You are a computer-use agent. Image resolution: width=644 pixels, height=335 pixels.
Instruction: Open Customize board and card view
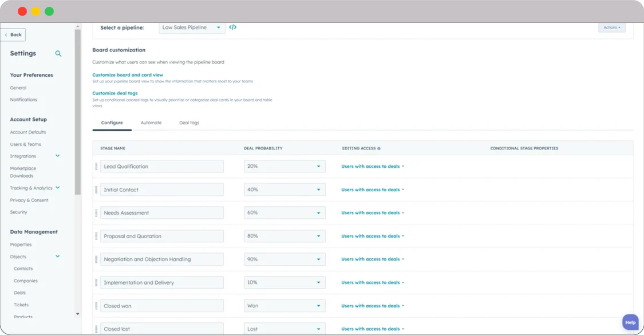coord(128,74)
